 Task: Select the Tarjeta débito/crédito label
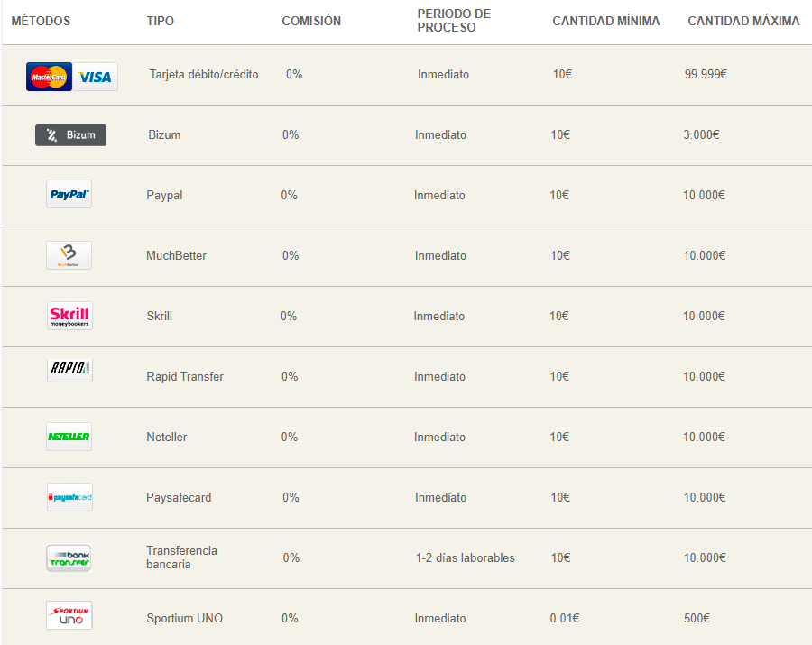(x=204, y=74)
